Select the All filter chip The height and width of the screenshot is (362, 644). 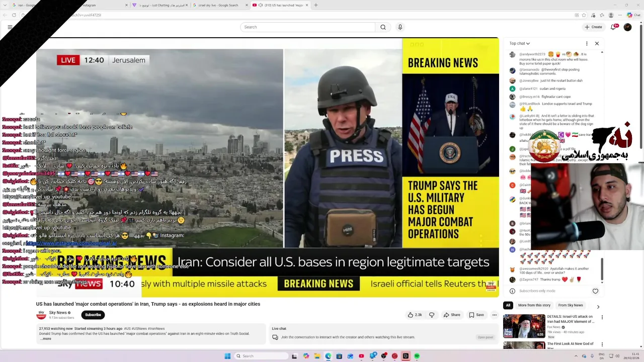coord(508,305)
